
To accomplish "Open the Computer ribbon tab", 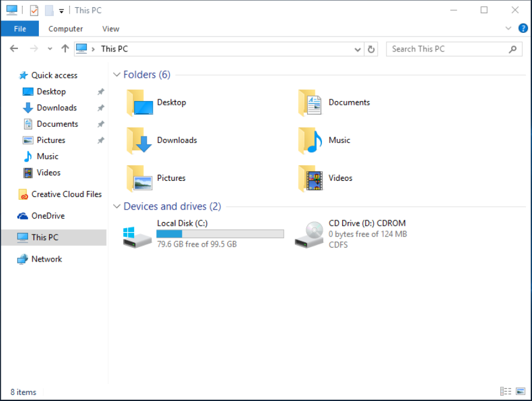I will click(x=65, y=29).
